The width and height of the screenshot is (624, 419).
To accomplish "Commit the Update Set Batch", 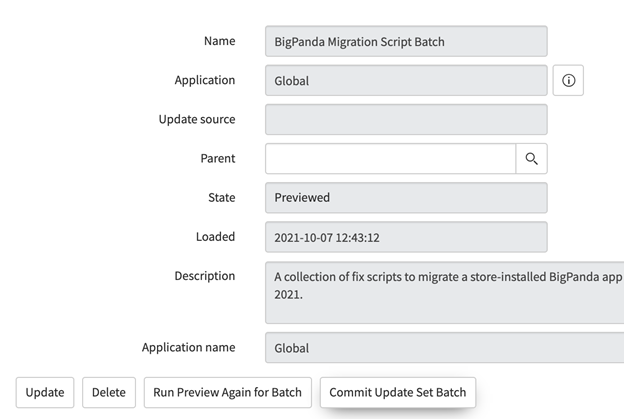I will pos(397,392).
